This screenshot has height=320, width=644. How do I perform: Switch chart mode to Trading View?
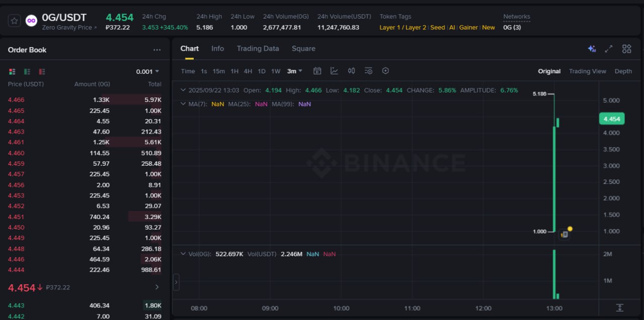(588, 71)
